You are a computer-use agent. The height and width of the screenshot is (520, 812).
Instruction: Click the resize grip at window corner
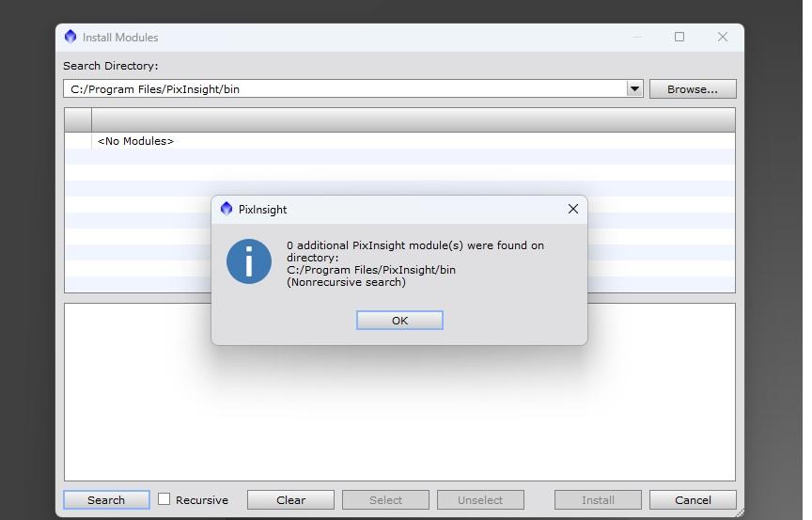click(x=738, y=512)
